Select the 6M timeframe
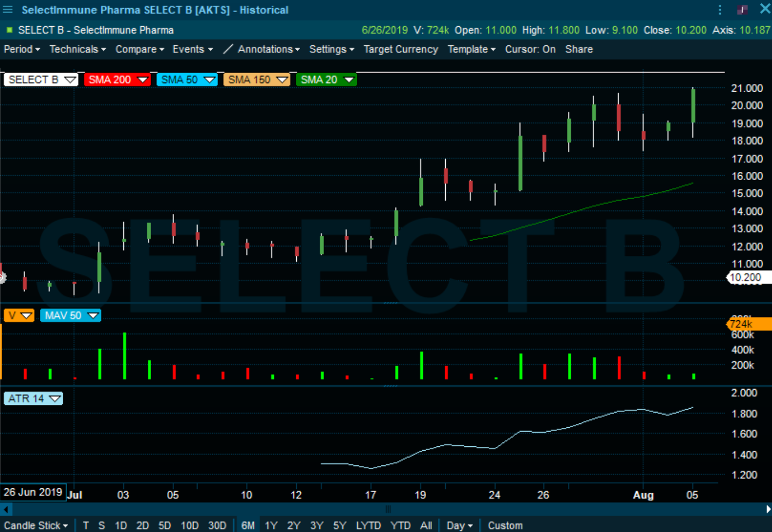772x532 pixels. [248, 525]
